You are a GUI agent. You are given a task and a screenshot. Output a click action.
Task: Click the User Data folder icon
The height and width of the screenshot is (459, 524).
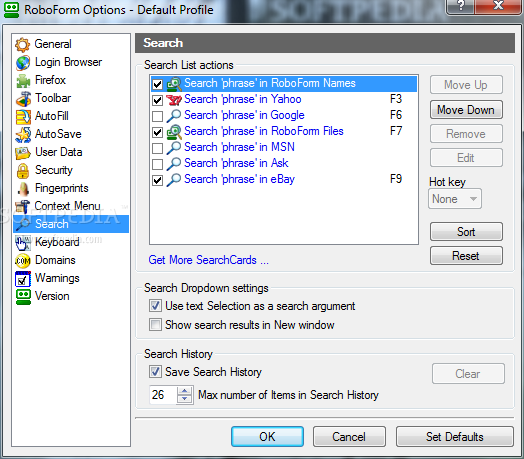pyautogui.click(x=23, y=153)
